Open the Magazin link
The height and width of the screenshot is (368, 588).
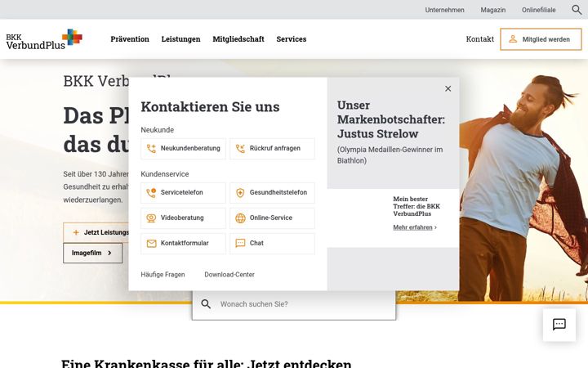click(x=493, y=10)
